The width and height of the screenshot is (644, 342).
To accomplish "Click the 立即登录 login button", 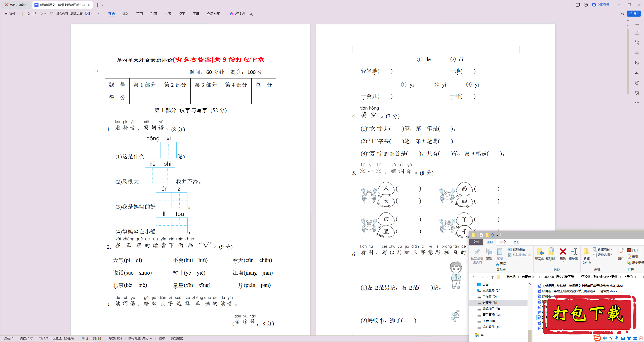I will point(601,5).
